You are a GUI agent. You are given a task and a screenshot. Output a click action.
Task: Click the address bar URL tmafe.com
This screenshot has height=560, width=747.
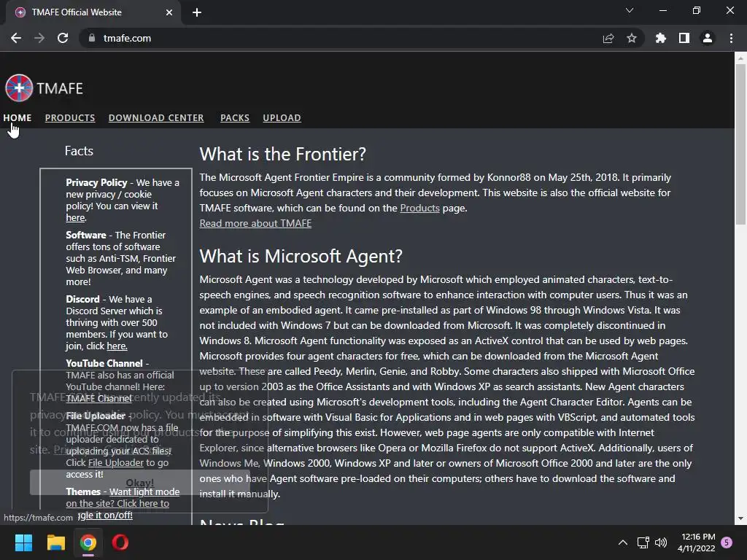click(x=127, y=38)
